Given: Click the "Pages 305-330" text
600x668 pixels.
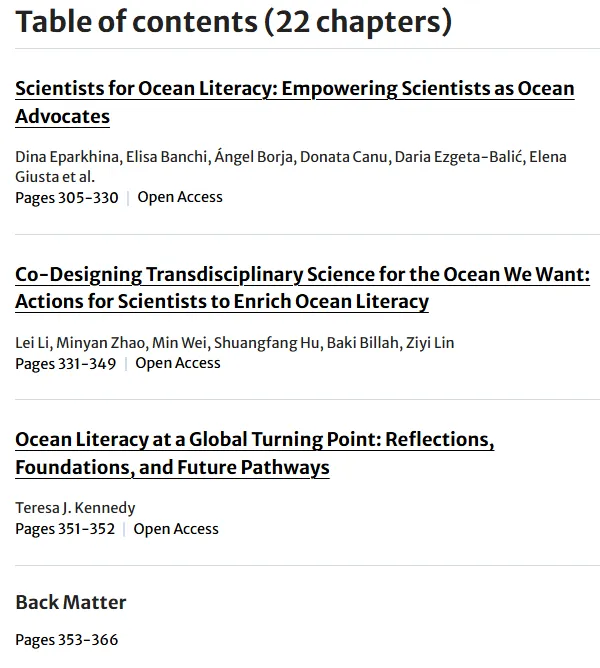Looking at the screenshot, I should point(67,197).
